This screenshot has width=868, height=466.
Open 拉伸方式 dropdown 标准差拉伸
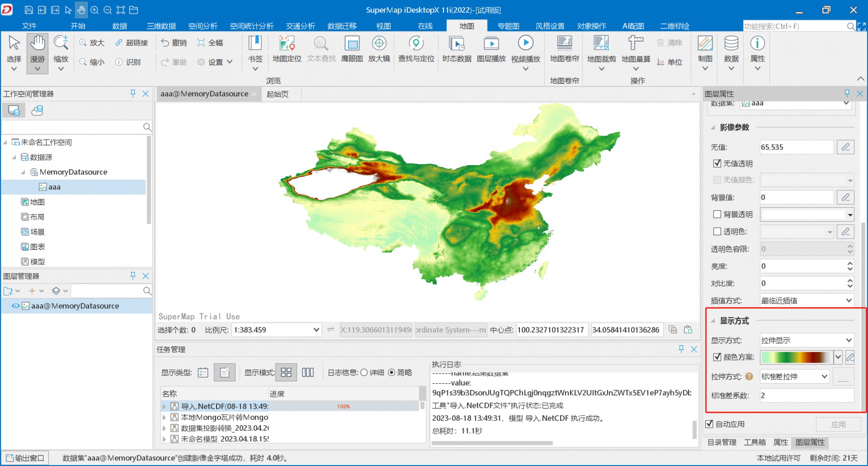click(x=794, y=376)
